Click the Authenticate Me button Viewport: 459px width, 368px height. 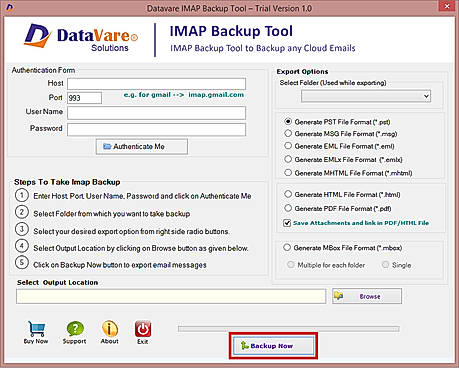[x=142, y=147]
